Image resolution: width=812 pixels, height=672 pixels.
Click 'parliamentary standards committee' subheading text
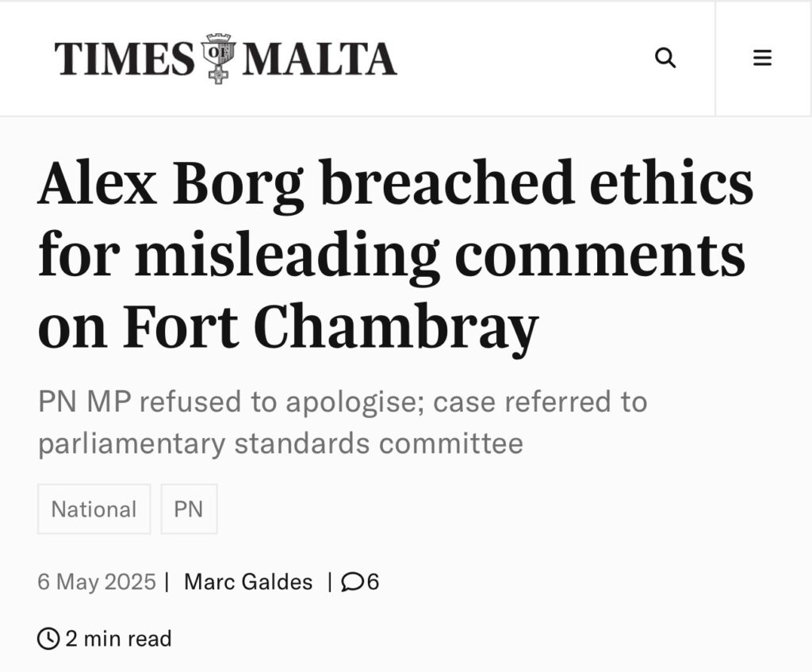coord(281,444)
